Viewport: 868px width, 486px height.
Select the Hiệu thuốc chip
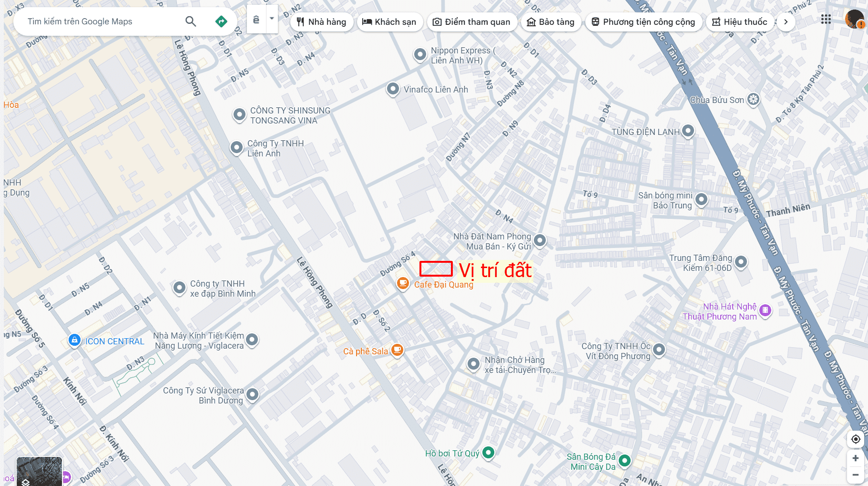pyautogui.click(x=740, y=22)
